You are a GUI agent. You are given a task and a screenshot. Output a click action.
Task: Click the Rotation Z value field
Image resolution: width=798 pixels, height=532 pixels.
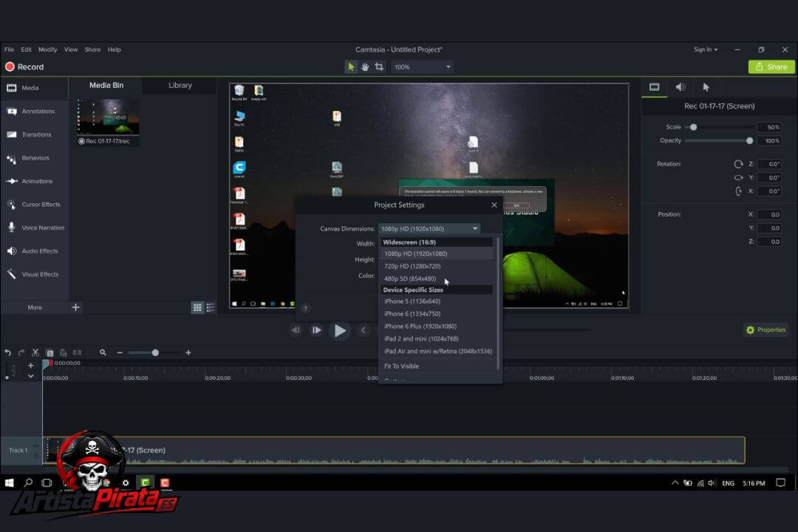(x=769, y=164)
